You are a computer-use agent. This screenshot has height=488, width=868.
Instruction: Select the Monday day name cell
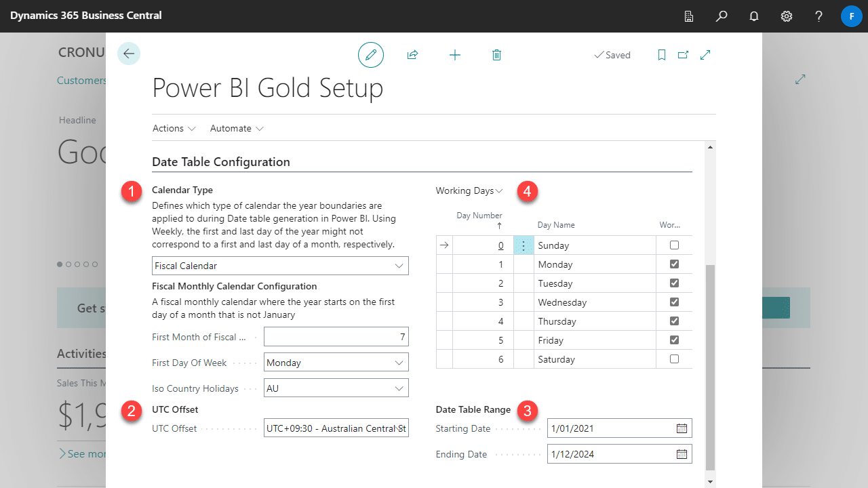(595, 264)
